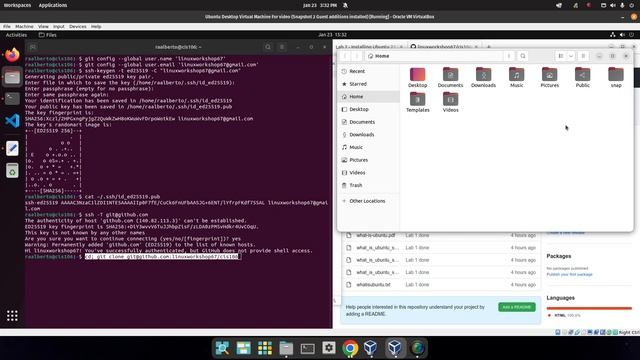Open host dock Files icon
The width and height of the screenshot is (640, 360).
tap(286, 348)
